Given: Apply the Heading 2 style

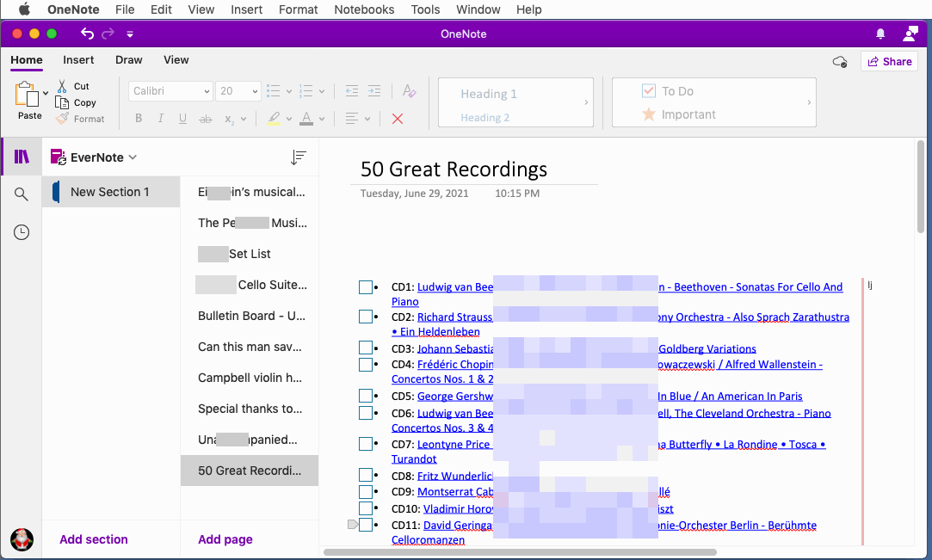Looking at the screenshot, I should pyautogui.click(x=485, y=118).
